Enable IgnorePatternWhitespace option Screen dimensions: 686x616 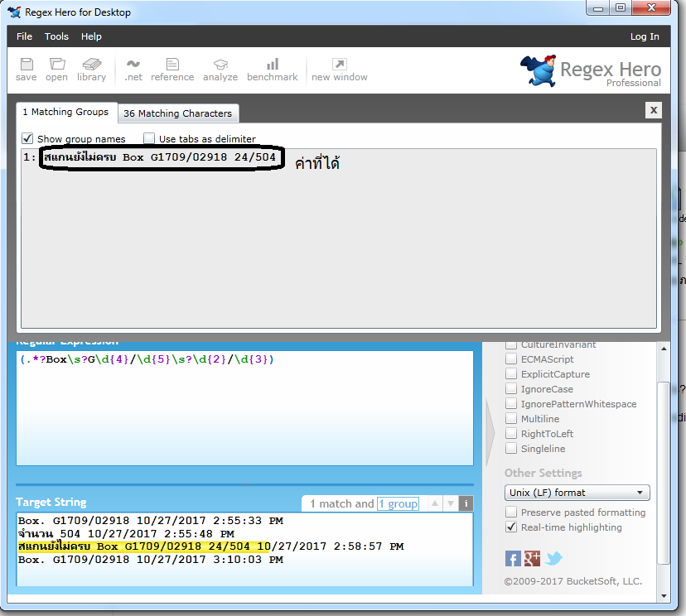[x=511, y=403]
